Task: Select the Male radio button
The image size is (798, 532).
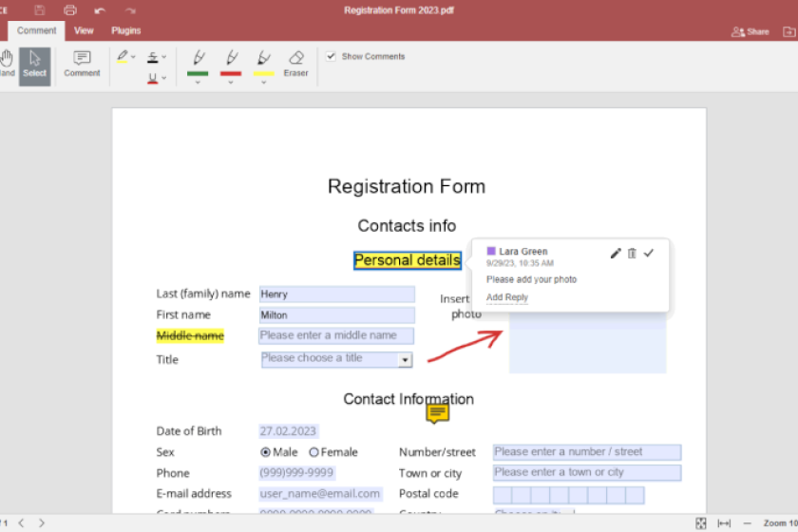Action: pos(265,452)
